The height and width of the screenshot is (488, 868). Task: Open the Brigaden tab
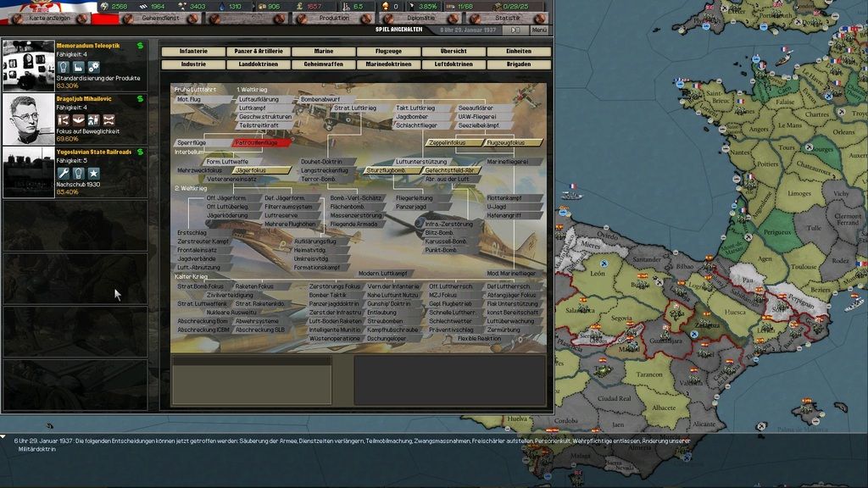coord(519,64)
